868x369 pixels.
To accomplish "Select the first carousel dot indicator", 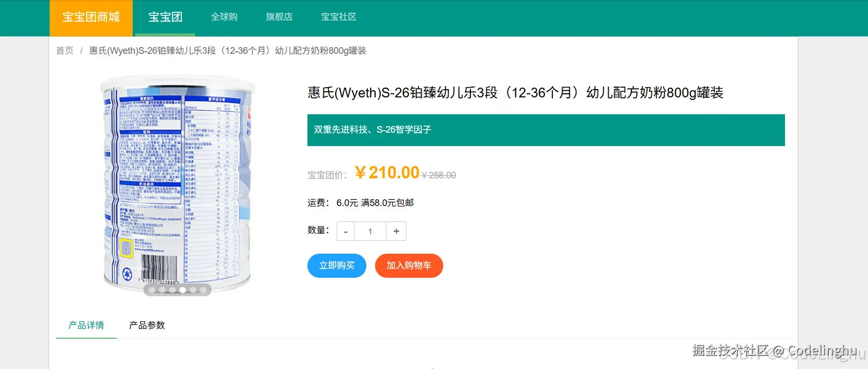I will tap(152, 291).
